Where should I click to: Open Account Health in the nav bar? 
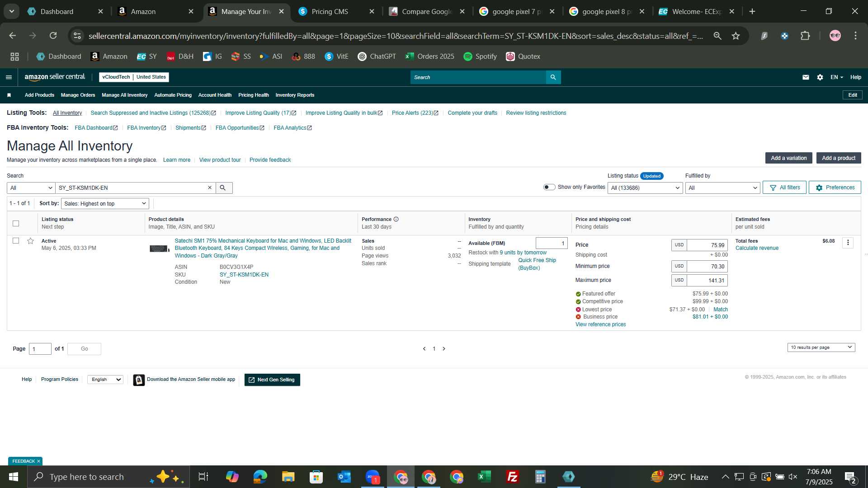point(215,95)
